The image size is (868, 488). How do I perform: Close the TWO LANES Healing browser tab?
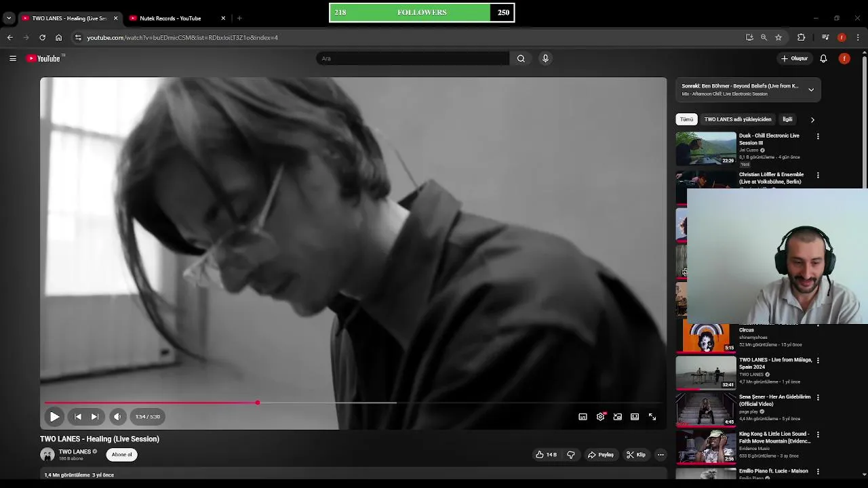115,18
